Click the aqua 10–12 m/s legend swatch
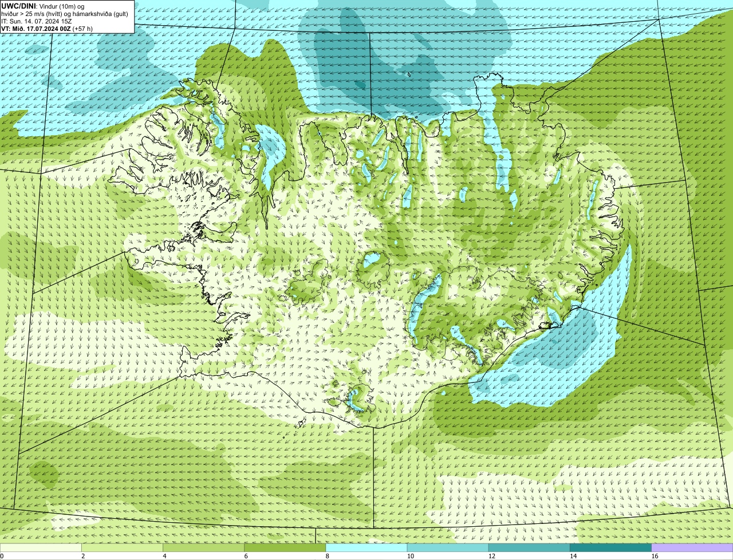The width and height of the screenshot is (733, 560). click(x=448, y=548)
